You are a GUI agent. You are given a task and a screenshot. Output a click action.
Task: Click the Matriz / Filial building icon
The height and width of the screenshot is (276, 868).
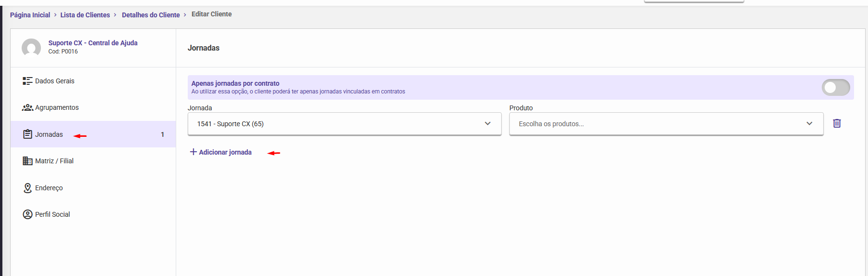click(x=27, y=161)
